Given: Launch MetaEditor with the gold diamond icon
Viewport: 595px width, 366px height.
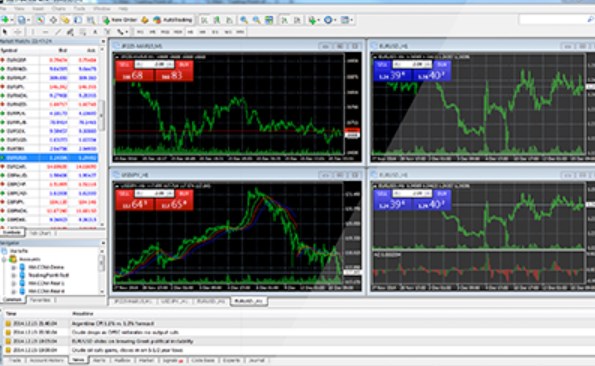Looking at the screenshot, I should point(145,20).
